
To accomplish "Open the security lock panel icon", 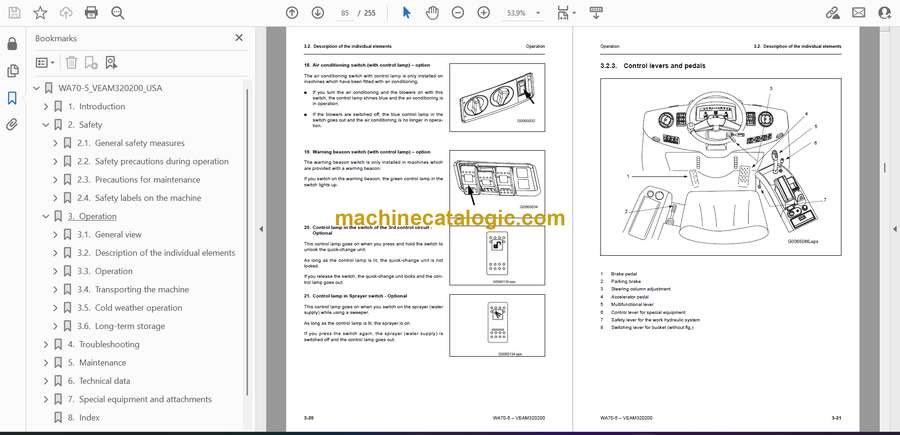I will 12,44.
